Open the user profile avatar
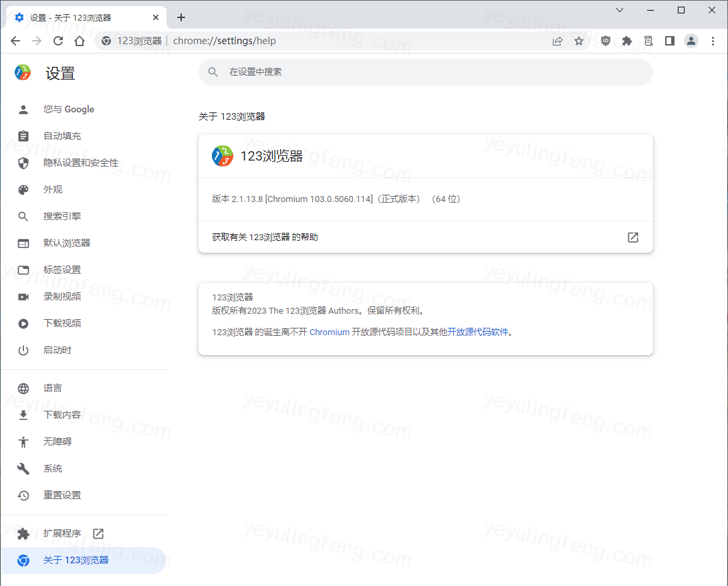The width and height of the screenshot is (728, 586). [x=691, y=41]
